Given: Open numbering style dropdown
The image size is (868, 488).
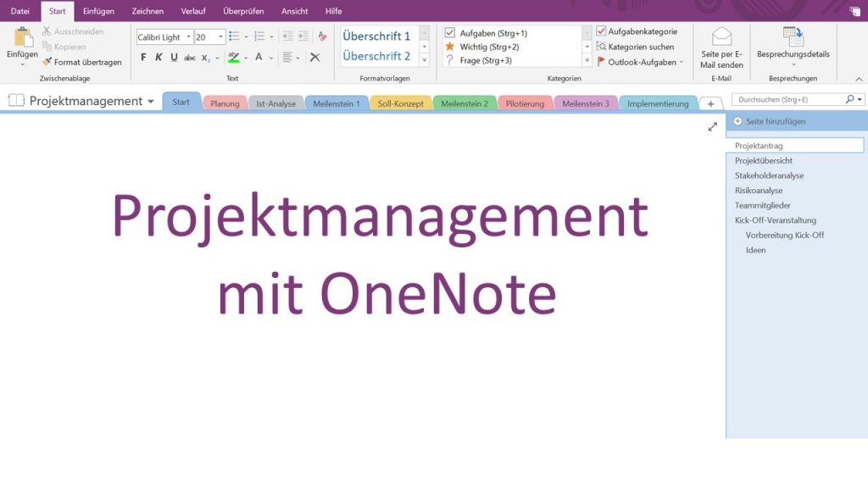Looking at the screenshot, I should click(272, 37).
